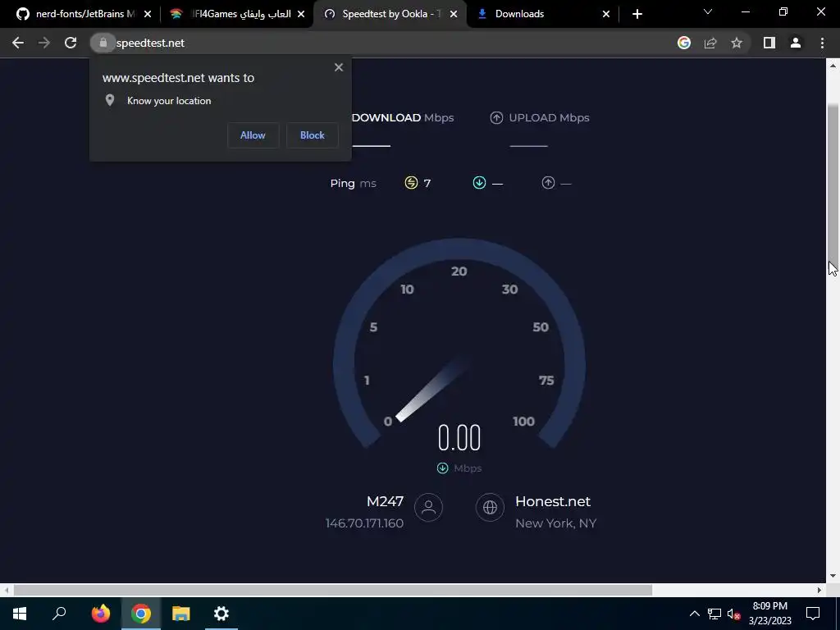840x630 pixels.
Task: Click the scroll right arrow
Action: point(819,591)
